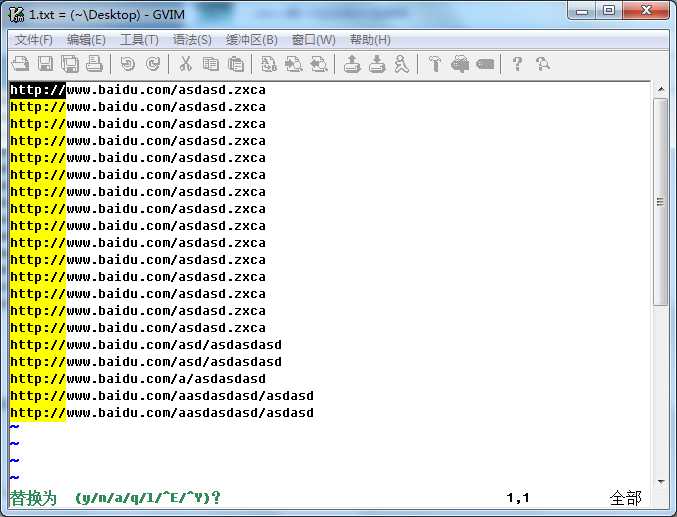Click the window title 1.txt = (~\Desktop) - GVIM
Image resolution: width=677 pixels, height=517 pixels.
[107, 15]
